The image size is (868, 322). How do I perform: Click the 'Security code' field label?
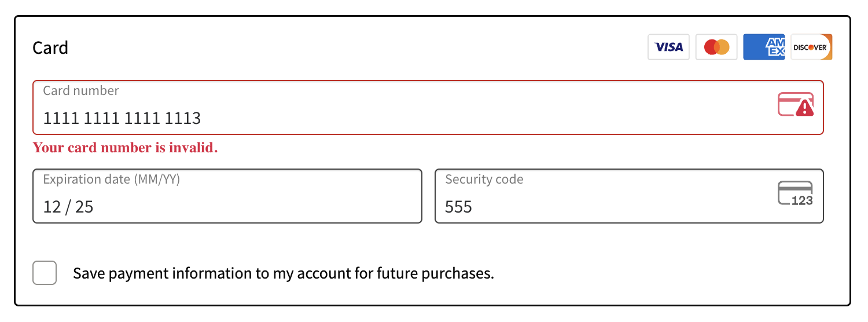click(484, 180)
